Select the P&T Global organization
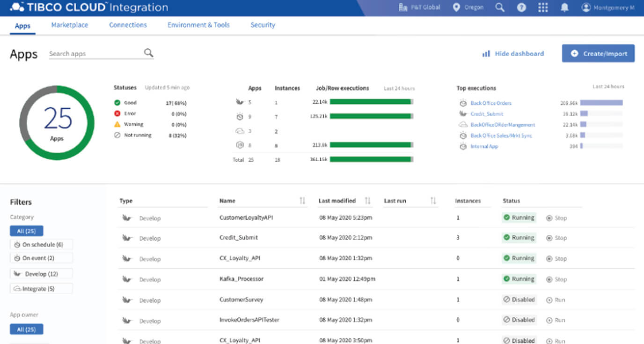 point(419,8)
